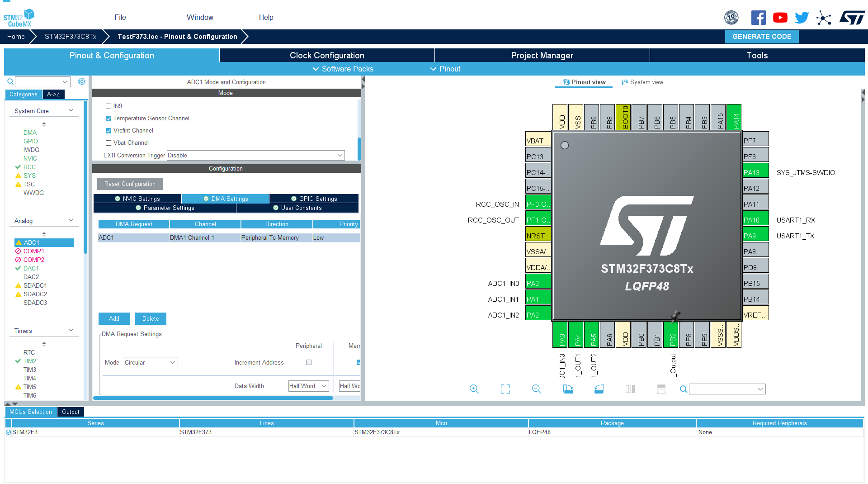Click the ST Community network icon

pyautogui.click(x=824, y=17)
